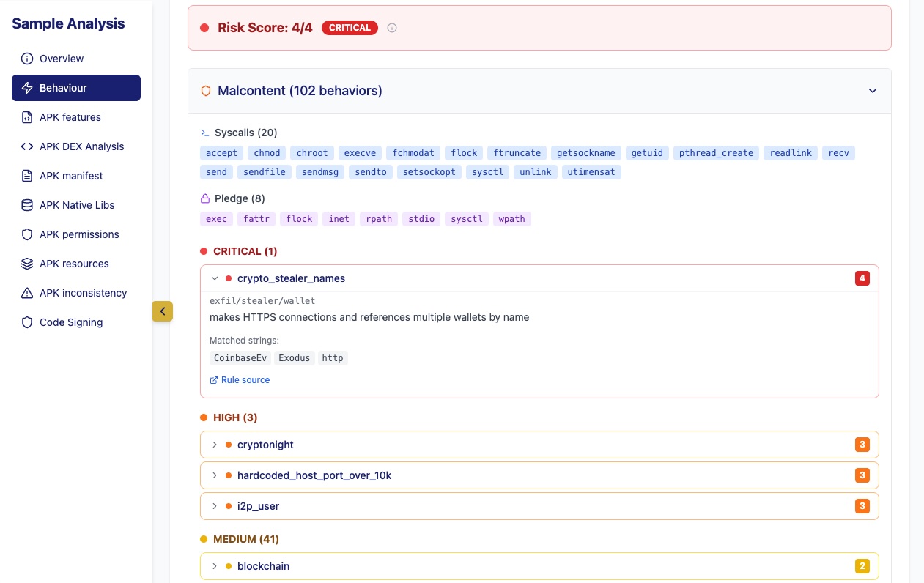Expand the blockchain medium severity entry
This screenshot has width=924, height=583.
[215, 566]
